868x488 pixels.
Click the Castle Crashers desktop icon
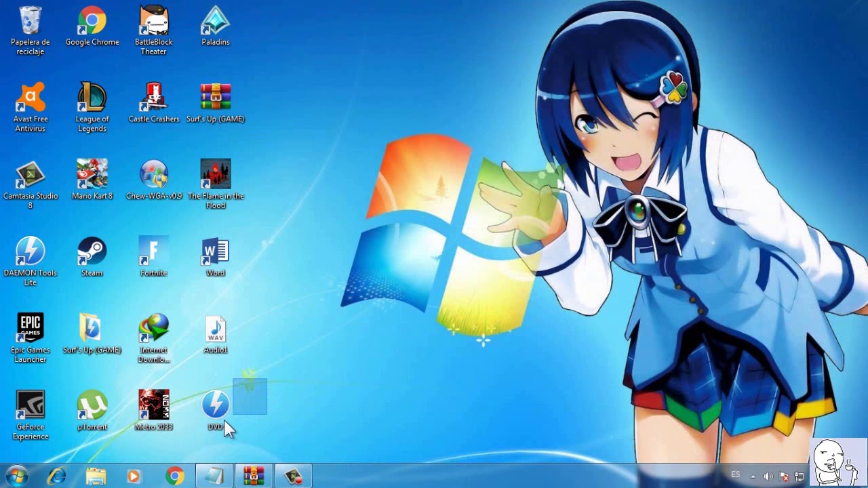point(154,98)
